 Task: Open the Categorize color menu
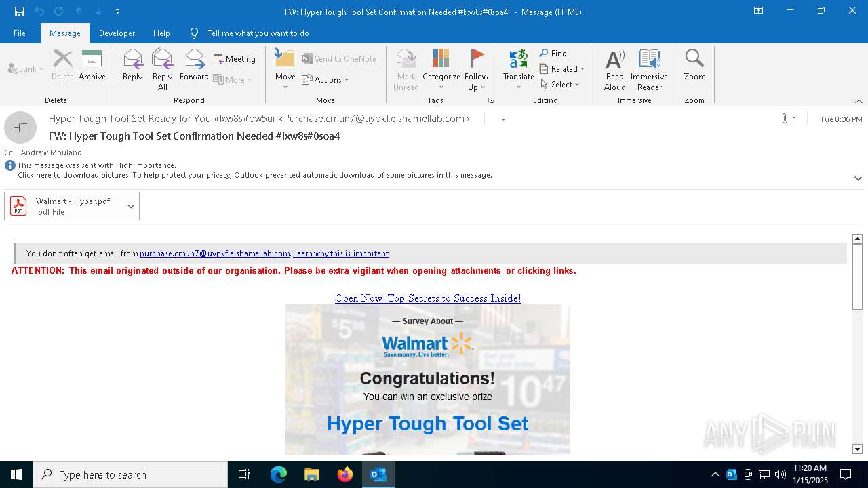point(441,69)
